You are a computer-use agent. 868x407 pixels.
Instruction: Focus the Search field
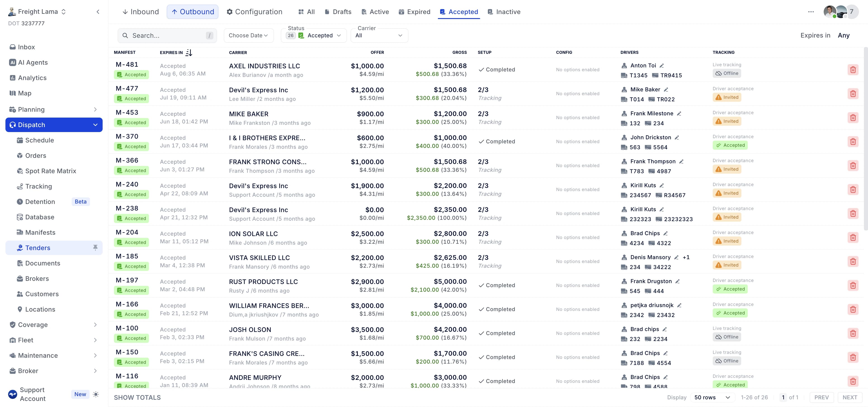point(167,35)
